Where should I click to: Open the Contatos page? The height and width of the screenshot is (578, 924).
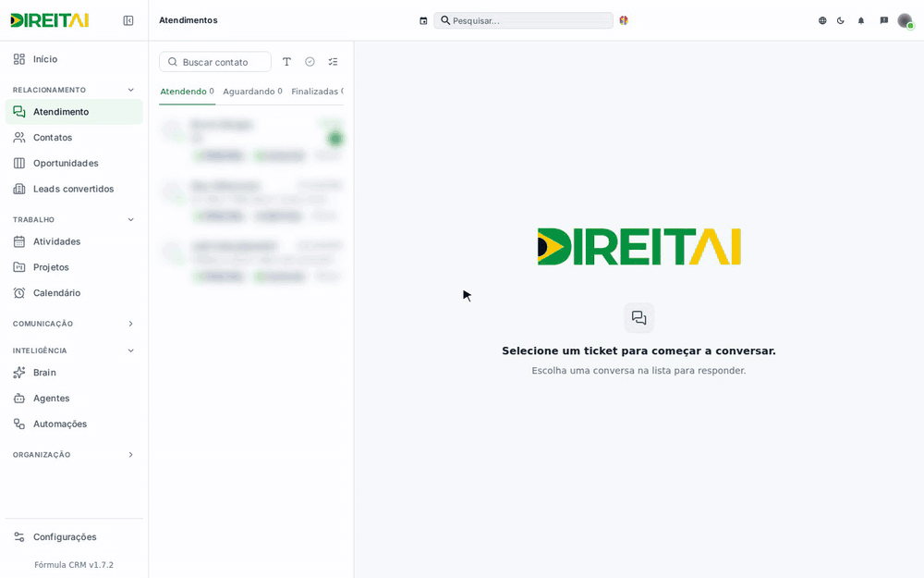pyautogui.click(x=74, y=138)
